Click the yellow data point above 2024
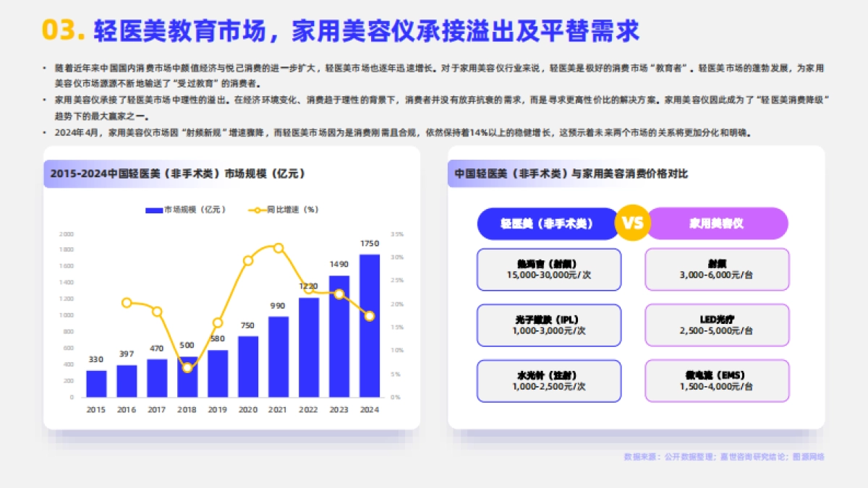868x488 pixels. [370, 316]
